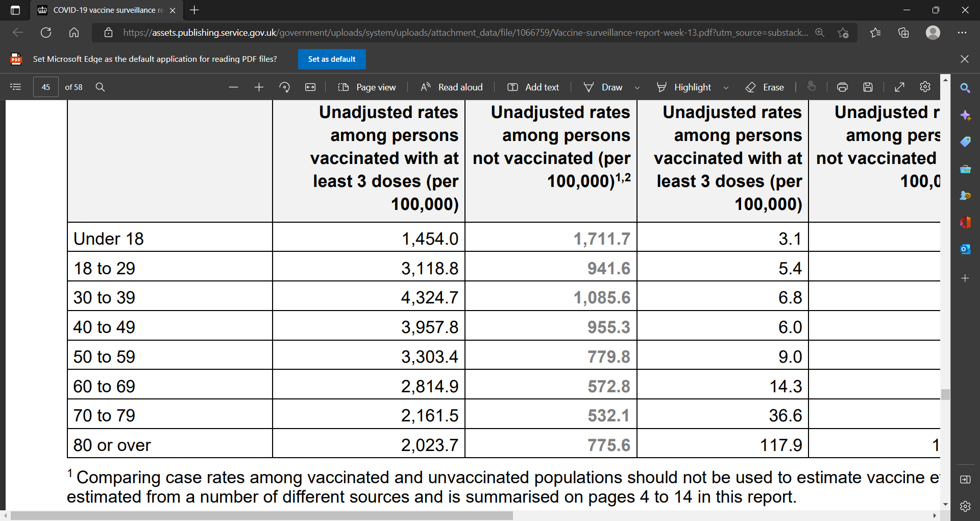Refresh the current page

point(46,33)
